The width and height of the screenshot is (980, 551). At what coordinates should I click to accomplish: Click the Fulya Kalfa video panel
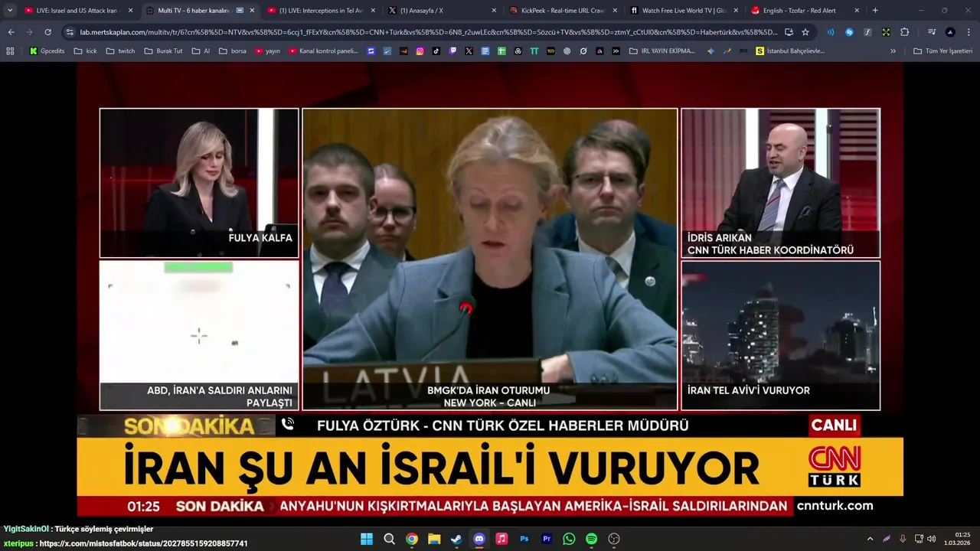199,183
